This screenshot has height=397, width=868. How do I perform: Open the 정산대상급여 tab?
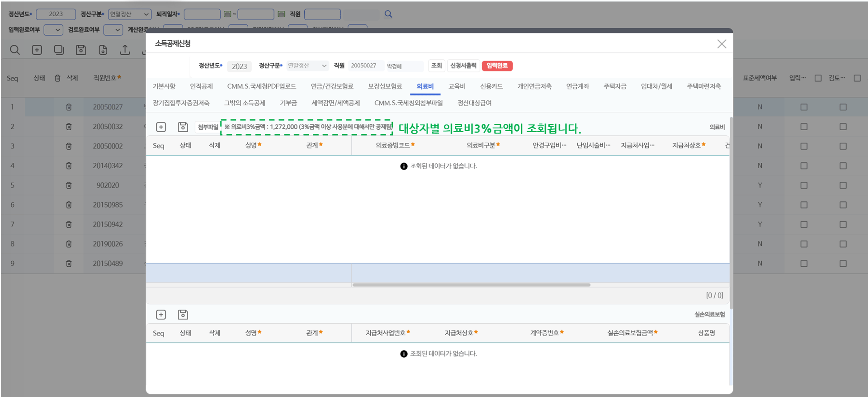coord(474,103)
